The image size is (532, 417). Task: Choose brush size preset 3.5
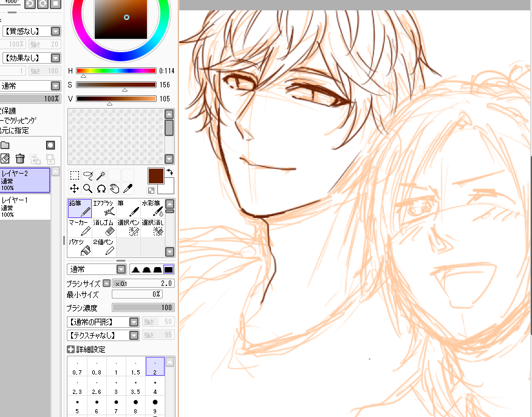pos(135,386)
